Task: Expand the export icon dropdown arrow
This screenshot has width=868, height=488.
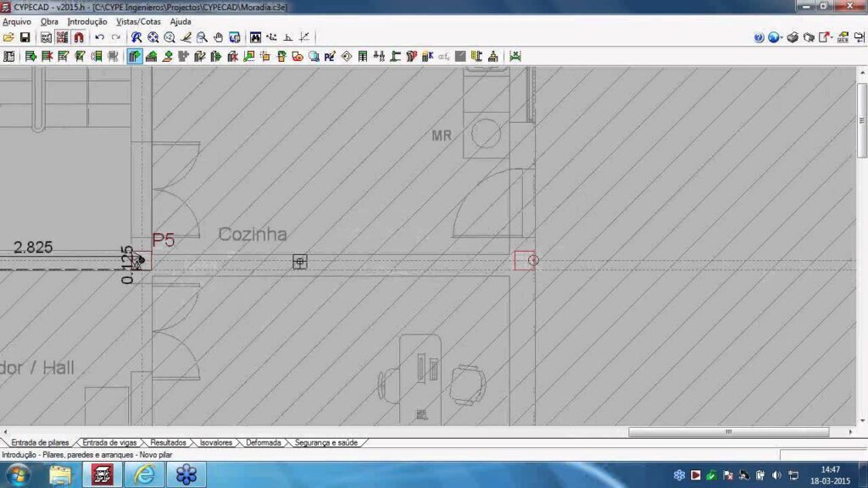Action: tap(832, 37)
